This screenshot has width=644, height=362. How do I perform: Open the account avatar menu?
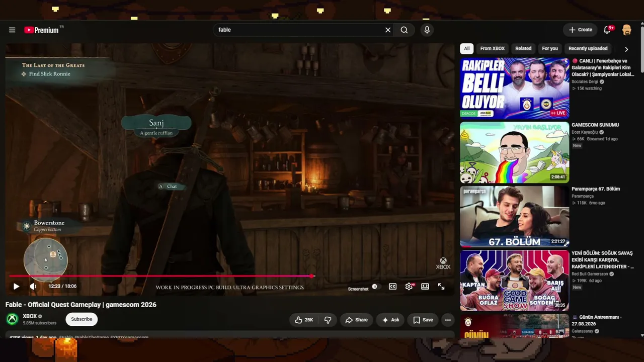tap(626, 30)
